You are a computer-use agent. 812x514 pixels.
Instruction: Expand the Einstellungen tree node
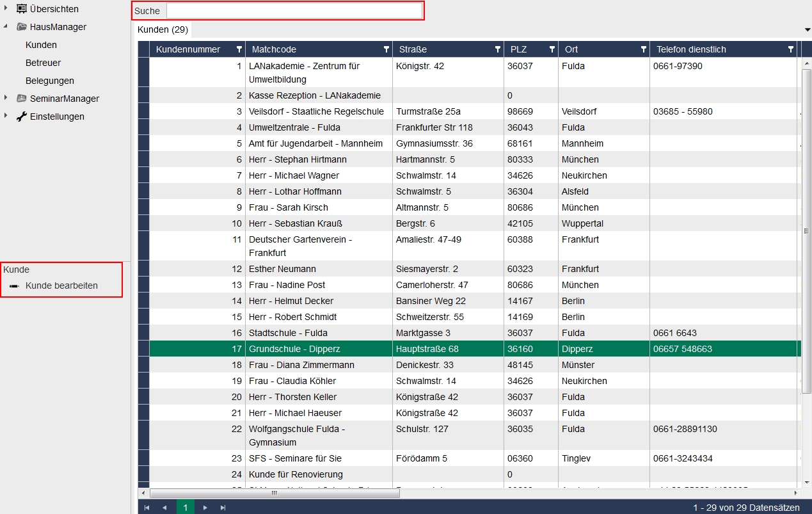(x=6, y=116)
